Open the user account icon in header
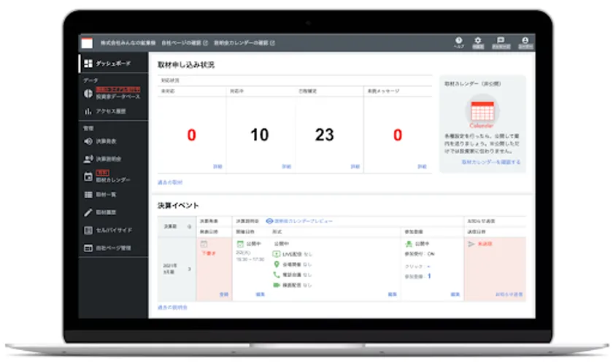 [x=525, y=40]
